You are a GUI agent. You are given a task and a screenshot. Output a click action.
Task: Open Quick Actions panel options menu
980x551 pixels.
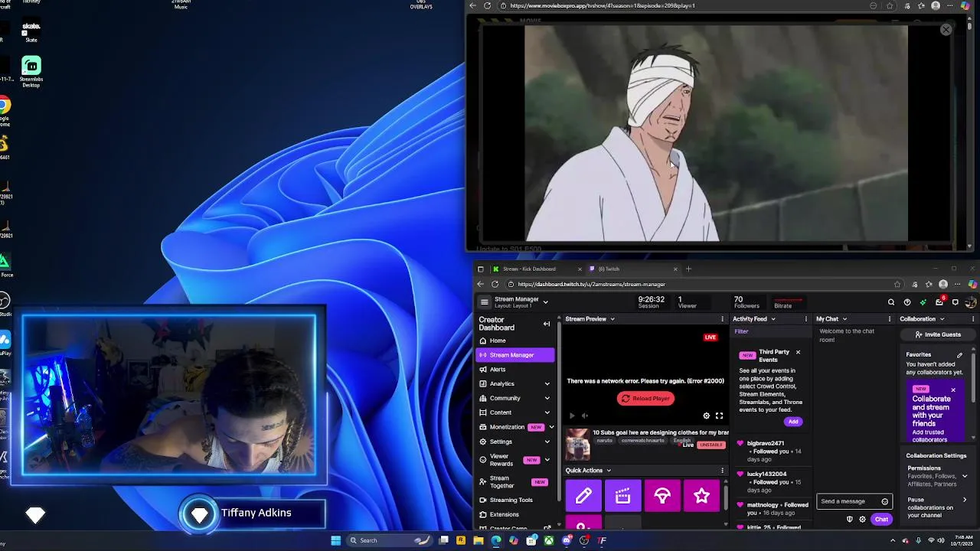(x=722, y=471)
